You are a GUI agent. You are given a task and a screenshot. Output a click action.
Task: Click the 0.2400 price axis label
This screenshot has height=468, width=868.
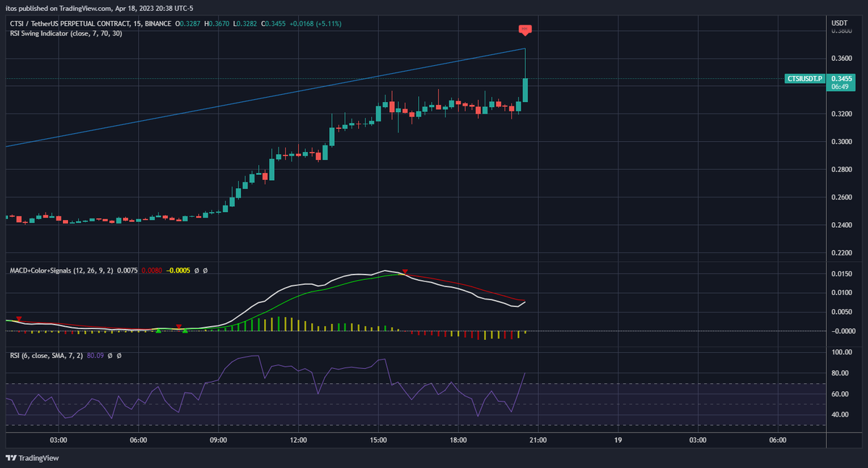[842, 226]
